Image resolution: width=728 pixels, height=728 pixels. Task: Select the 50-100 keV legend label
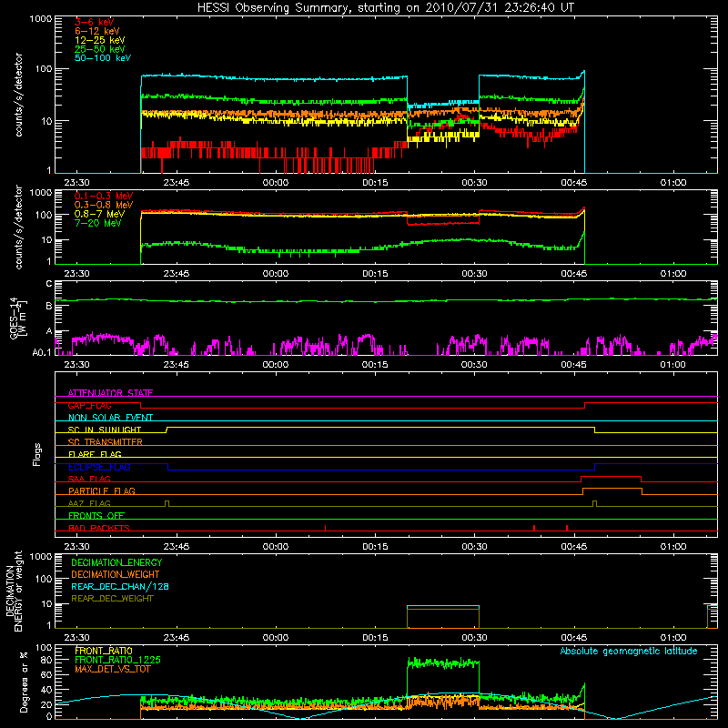click(103, 58)
